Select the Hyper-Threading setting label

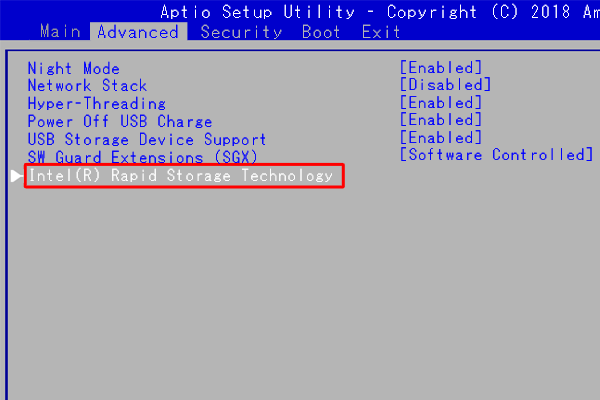(96, 104)
